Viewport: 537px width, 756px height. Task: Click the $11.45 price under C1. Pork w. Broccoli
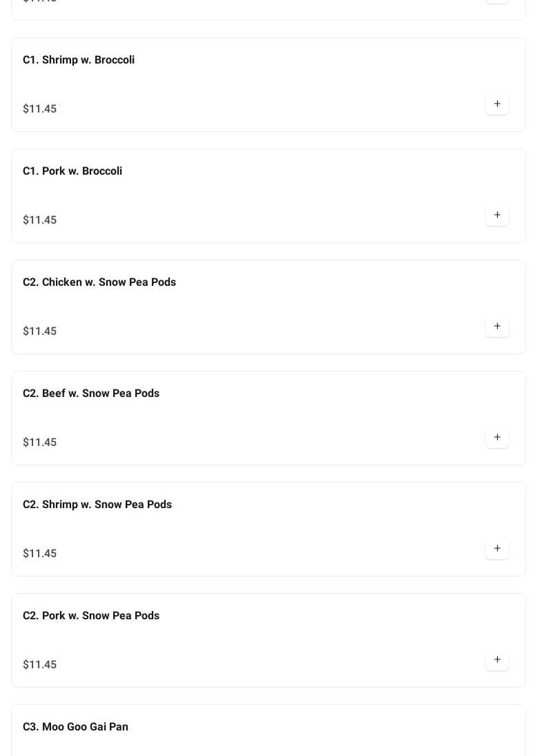40,220
